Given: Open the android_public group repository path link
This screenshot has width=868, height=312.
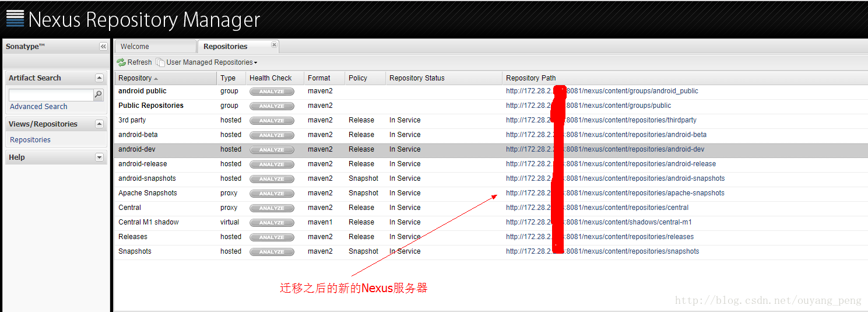Looking at the screenshot, I should pyautogui.click(x=602, y=91).
